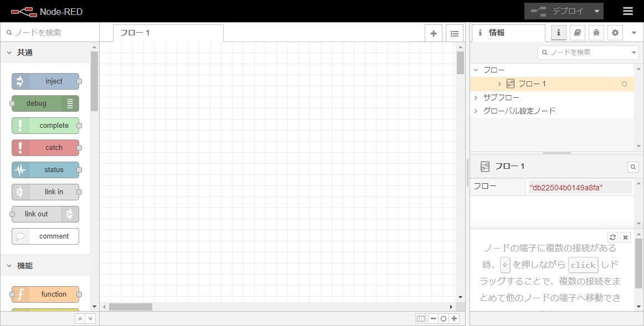Toggle the navigator map view
The height and width of the screenshot is (326, 644).
[x=421, y=318]
